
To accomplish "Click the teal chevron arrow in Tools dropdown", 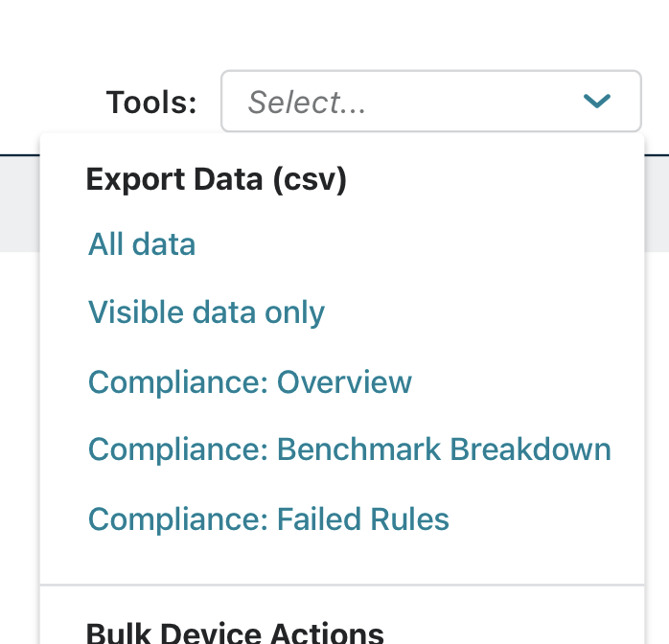I will pos(596,101).
